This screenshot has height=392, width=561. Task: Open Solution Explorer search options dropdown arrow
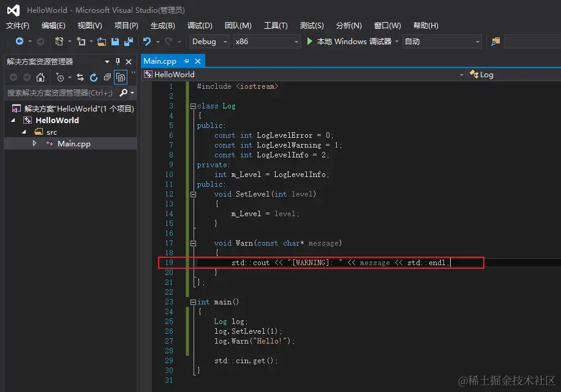click(x=132, y=93)
